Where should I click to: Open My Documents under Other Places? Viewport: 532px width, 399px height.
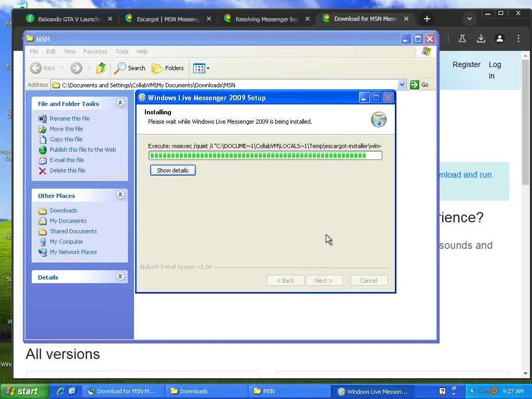tap(68, 221)
